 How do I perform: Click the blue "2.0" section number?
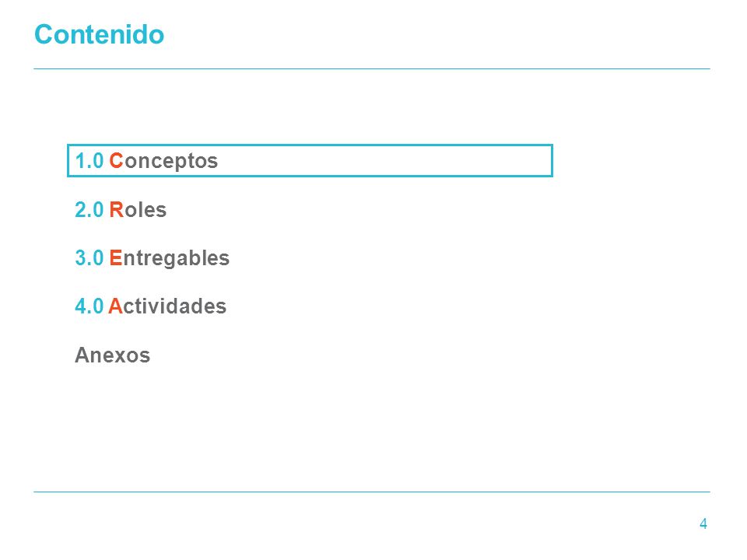click(x=89, y=209)
